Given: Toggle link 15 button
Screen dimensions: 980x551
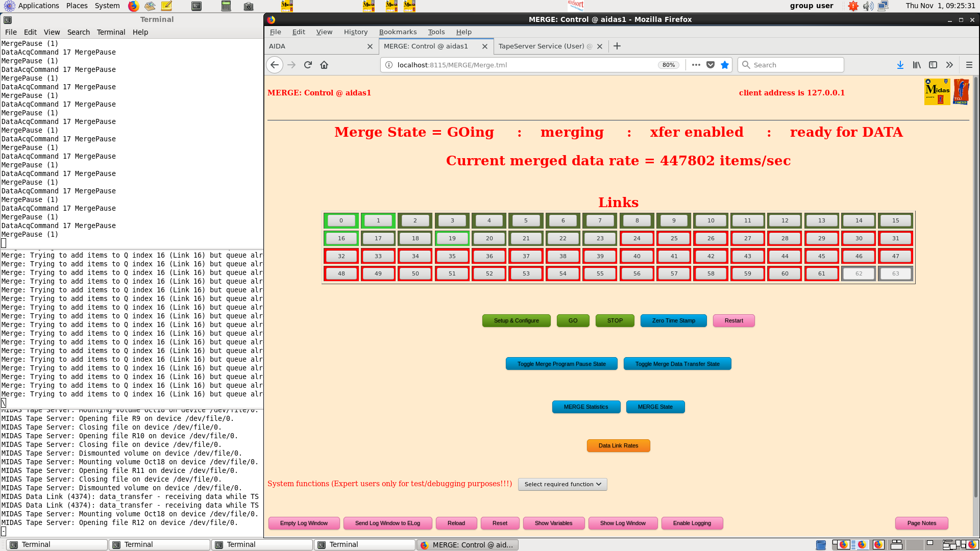Looking at the screenshot, I should pos(896,221).
